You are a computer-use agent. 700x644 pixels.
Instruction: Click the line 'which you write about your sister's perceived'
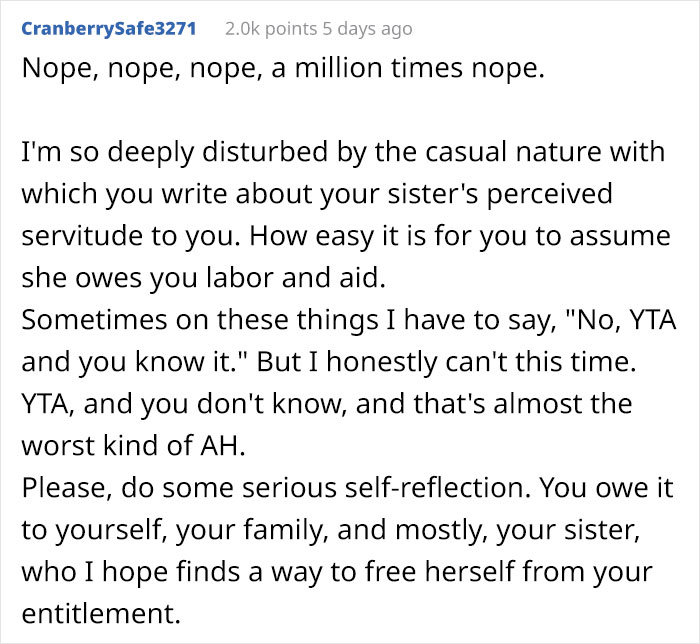[320, 191]
